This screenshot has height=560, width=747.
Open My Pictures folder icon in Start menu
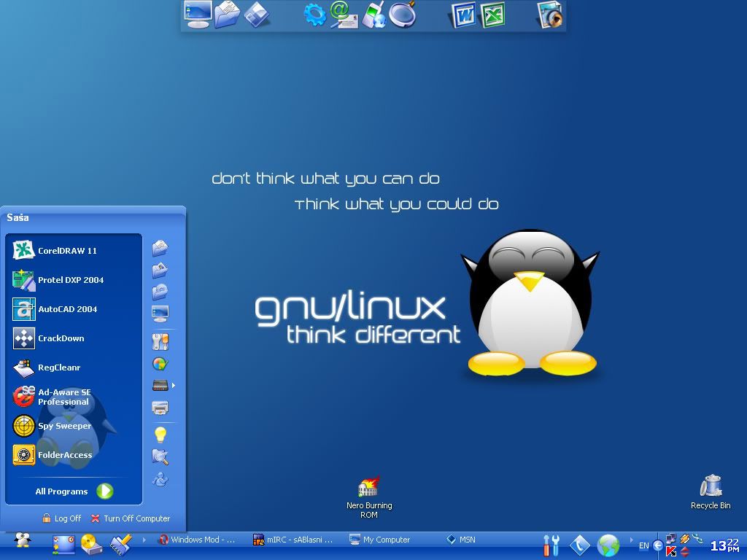pyautogui.click(x=160, y=270)
